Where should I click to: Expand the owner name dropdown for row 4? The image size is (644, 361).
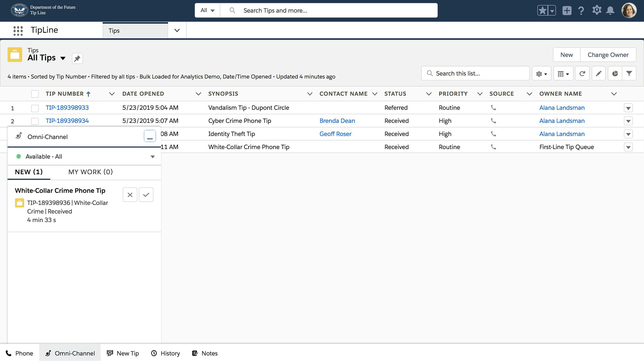point(628,147)
